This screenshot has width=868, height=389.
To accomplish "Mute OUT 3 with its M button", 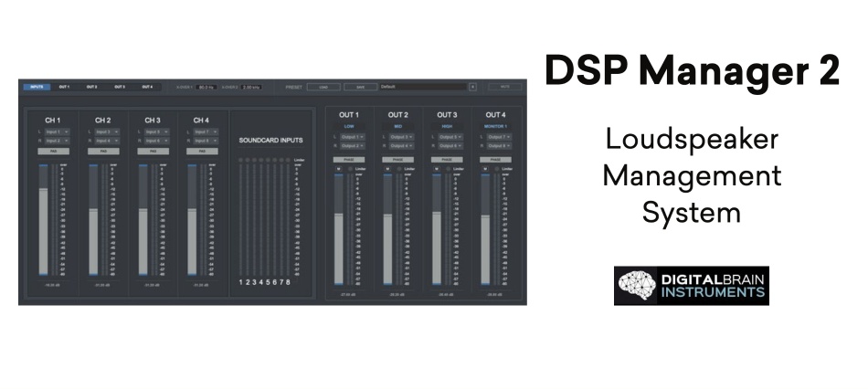I will tap(436, 169).
